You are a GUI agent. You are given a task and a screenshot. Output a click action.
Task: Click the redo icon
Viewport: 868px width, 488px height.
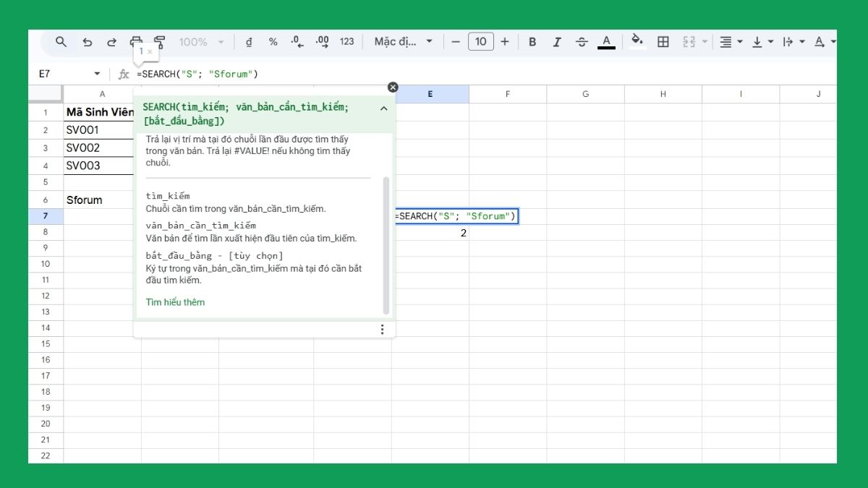[x=111, y=41]
